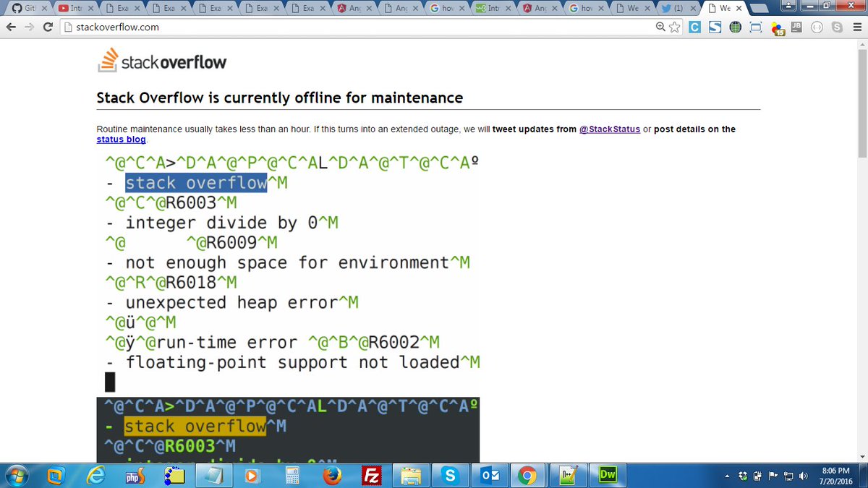
Task: Open Windows Explorer folder on taskbar
Action: [x=411, y=476]
